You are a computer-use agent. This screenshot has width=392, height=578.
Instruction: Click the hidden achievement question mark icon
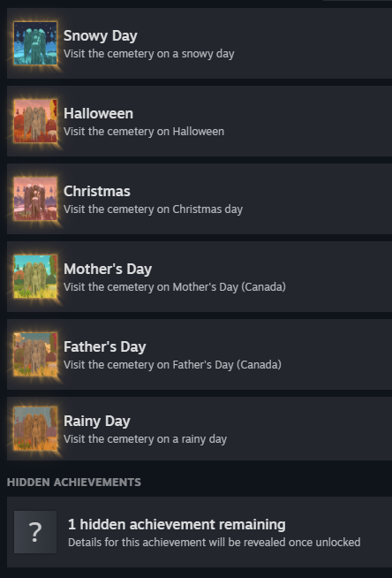tap(35, 532)
